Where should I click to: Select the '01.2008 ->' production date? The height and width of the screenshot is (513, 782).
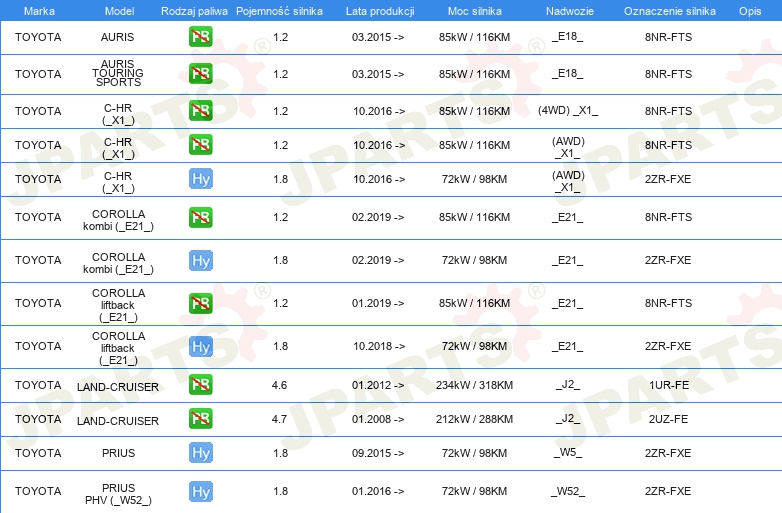378,419
